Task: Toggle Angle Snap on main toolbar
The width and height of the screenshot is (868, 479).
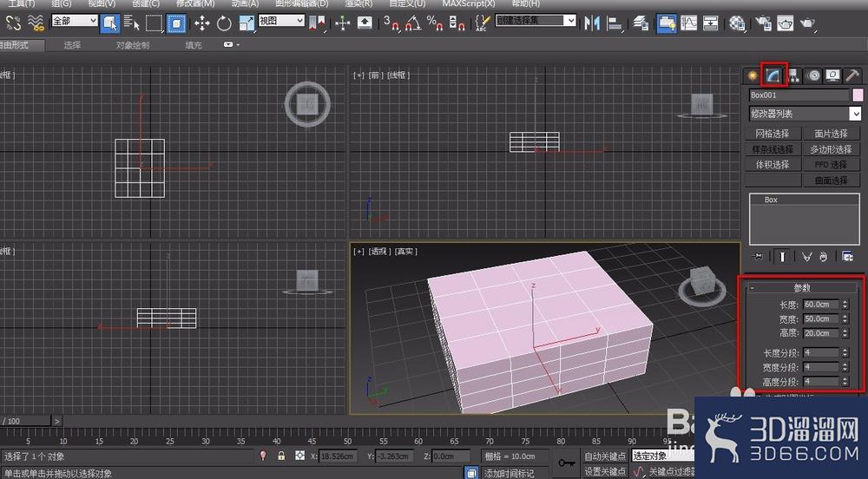Action: pyautogui.click(x=413, y=23)
